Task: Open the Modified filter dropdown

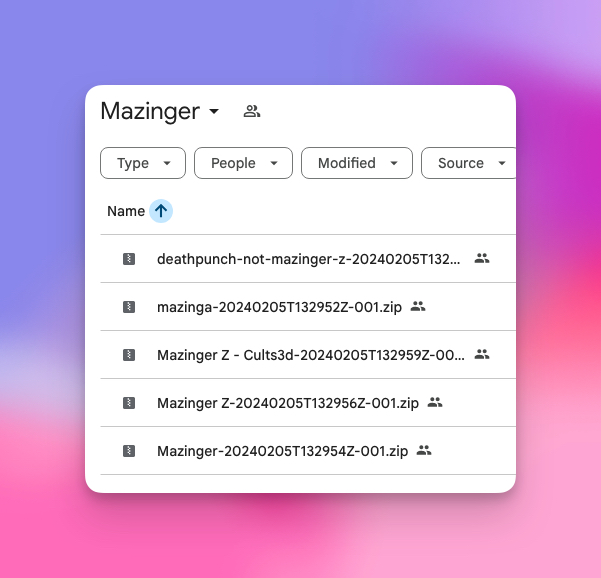Action: point(357,163)
